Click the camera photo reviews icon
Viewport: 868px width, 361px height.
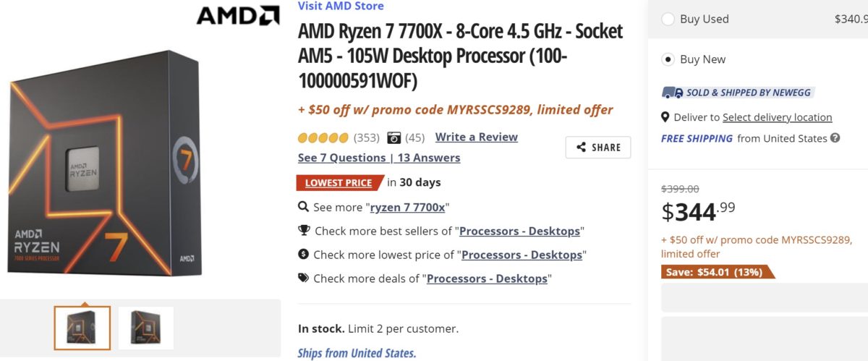pyautogui.click(x=394, y=137)
